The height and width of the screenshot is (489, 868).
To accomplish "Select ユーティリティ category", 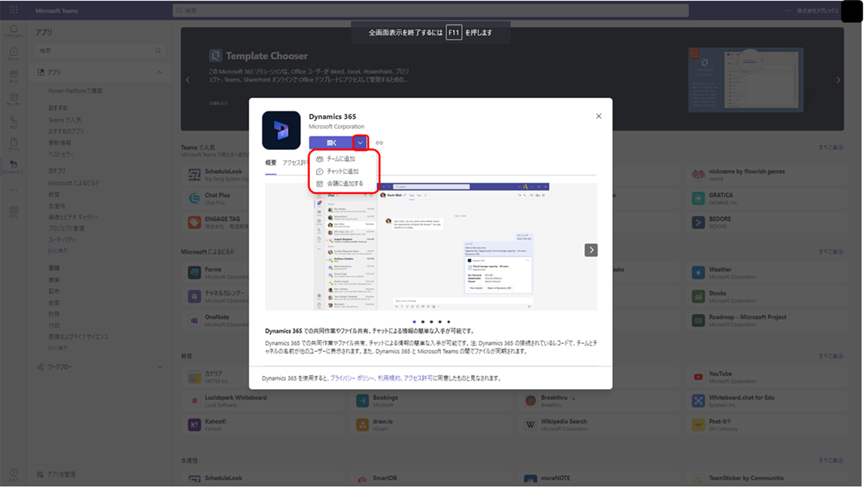I will (62, 240).
